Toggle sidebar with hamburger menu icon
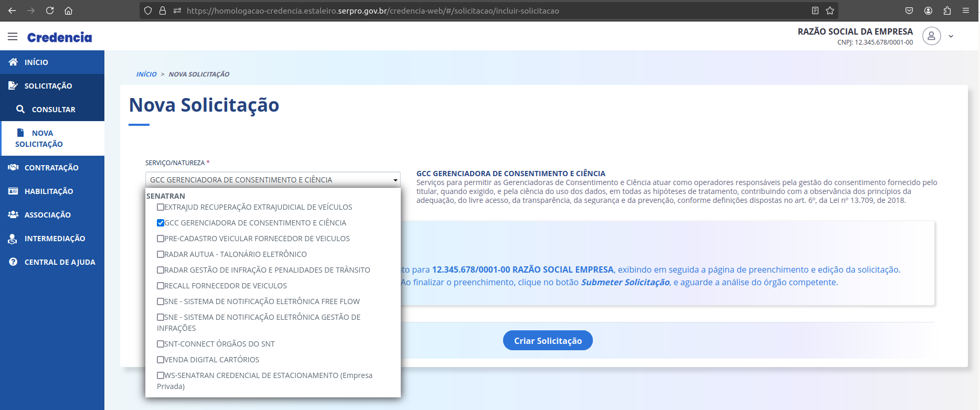 [x=13, y=37]
